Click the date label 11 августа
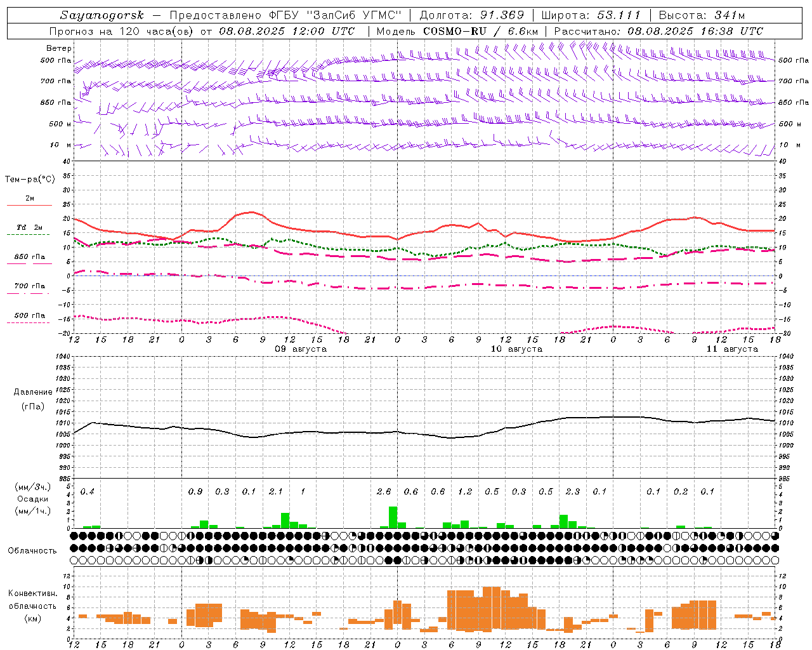Image resolution: width=812 pixels, height=650 pixels. [x=732, y=349]
